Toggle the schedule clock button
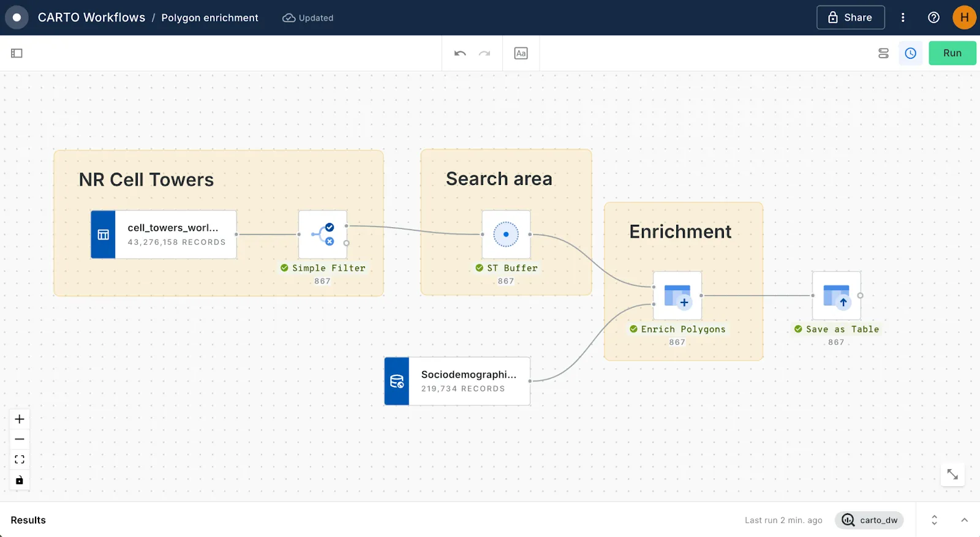 (x=911, y=53)
